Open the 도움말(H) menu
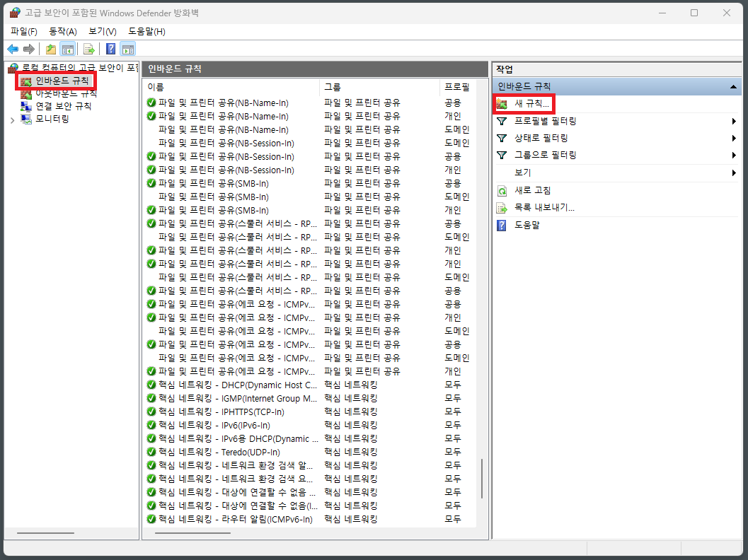The height and width of the screenshot is (560, 748). [x=147, y=31]
